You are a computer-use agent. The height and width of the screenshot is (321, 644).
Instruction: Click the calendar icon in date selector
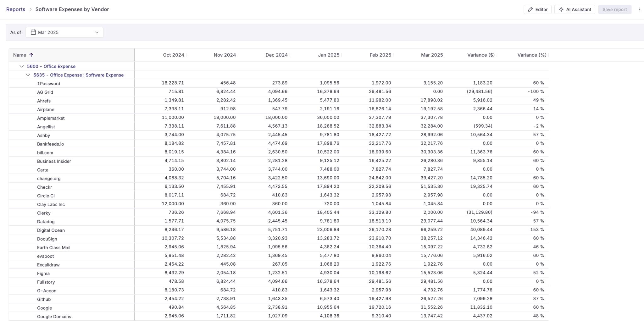pyautogui.click(x=33, y=32)
